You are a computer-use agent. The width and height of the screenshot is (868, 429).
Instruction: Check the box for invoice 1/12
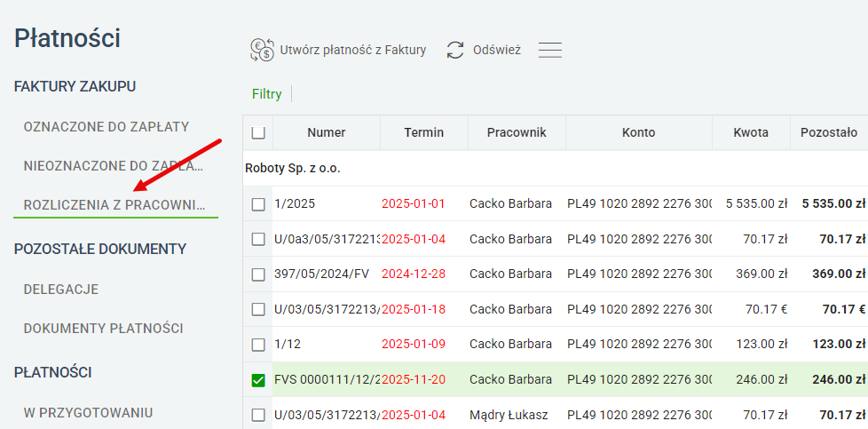258,345
